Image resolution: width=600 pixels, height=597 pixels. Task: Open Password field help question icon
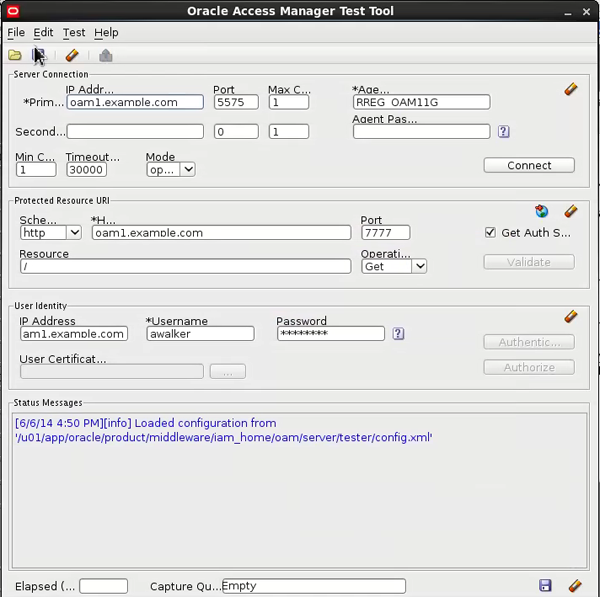[398, 334]
